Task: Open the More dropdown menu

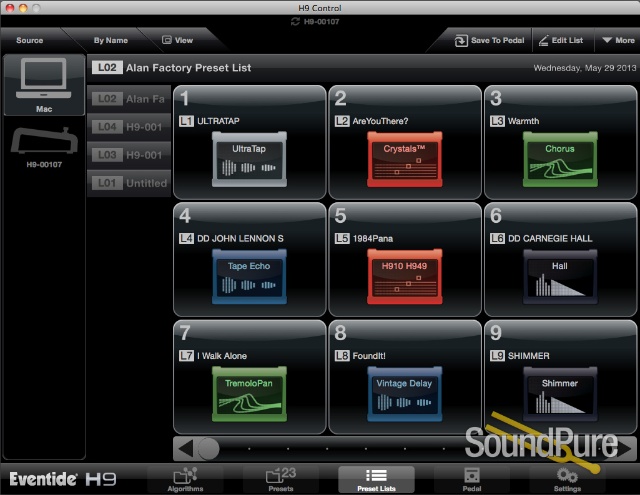Action: (618, 40)
